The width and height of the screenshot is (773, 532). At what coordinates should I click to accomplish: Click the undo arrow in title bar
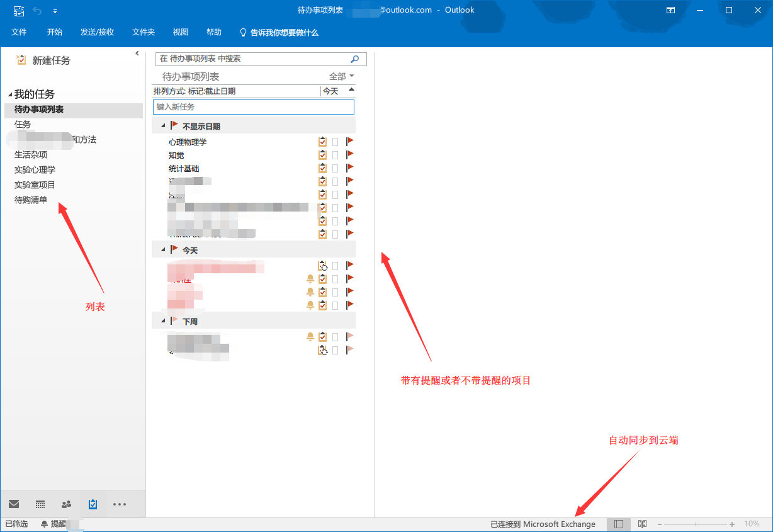tap(37, 11)
